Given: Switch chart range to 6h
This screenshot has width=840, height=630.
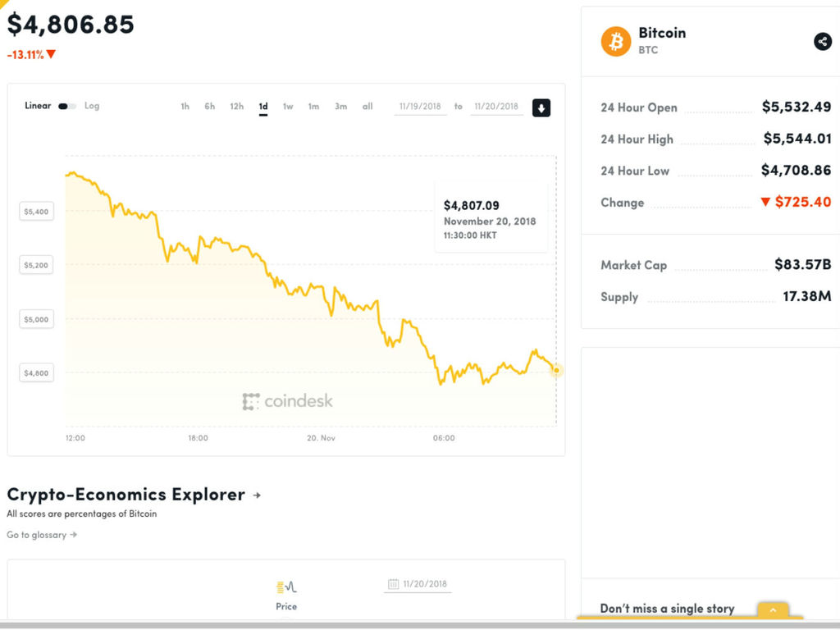Looking at the screenshot, I should point(209,107).
